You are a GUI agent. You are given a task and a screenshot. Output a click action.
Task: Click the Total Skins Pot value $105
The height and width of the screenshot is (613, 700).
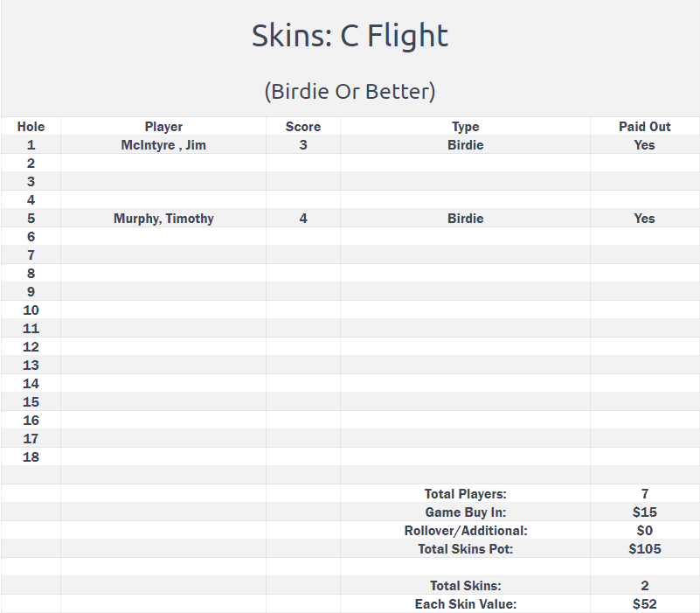point(645,548)
